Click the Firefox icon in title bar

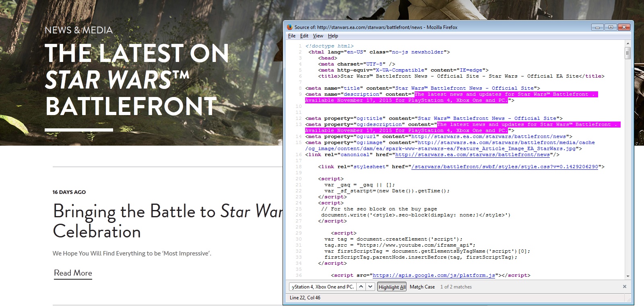pyautogui.click(x=289, y=27)
